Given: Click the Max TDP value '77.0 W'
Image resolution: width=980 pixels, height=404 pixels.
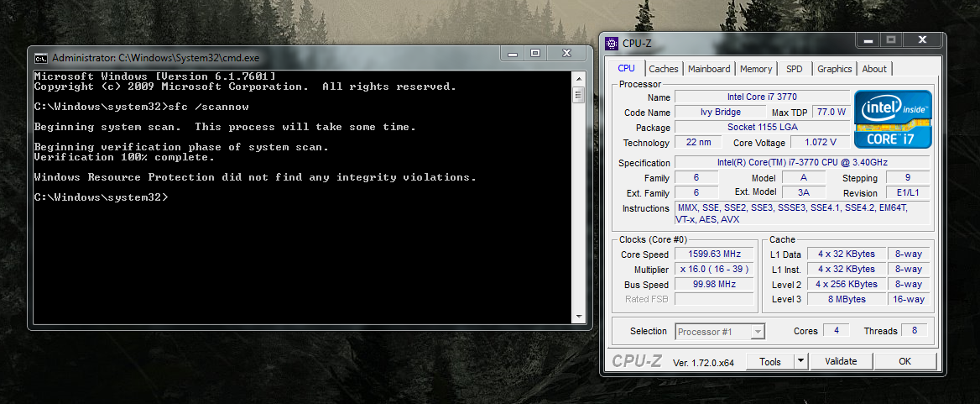Looking at the screenshot, I should coord(831,112).
